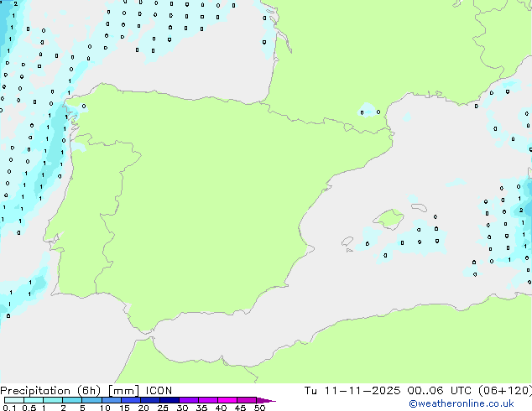This screenshot has width=532, height=411.
Task: Click the 0.1–0.5 mm legend color box
Action: (x=14, y=400)
